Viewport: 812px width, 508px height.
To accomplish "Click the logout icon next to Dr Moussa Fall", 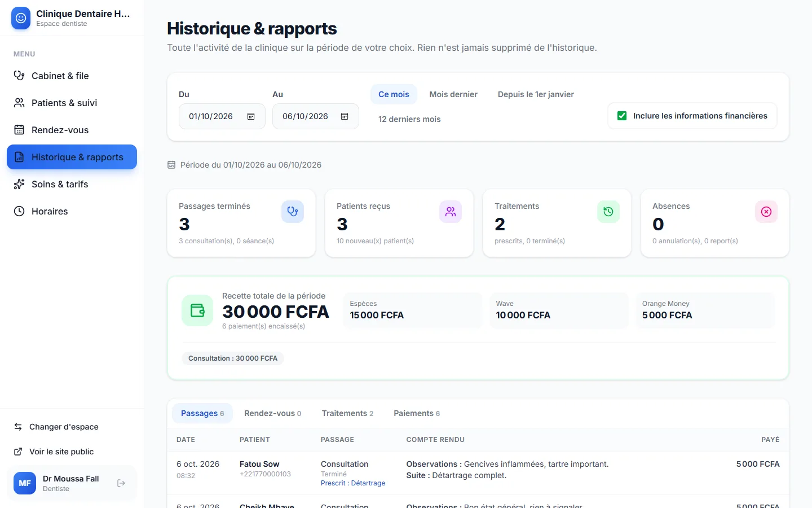I will click(121, 483).
